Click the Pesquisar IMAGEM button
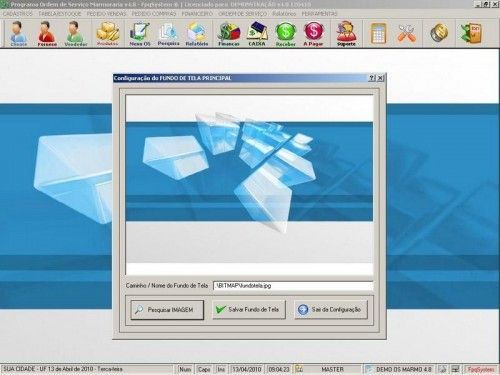 [x=167, y=310]
